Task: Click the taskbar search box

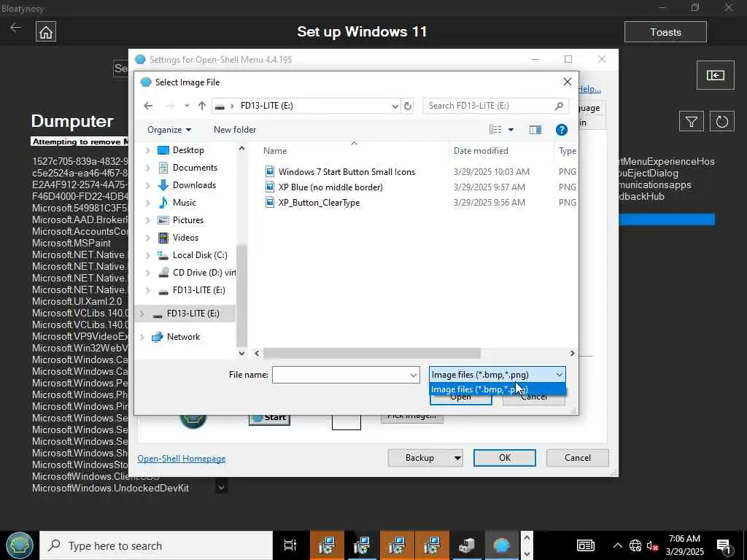Action: [x=156, y=545]
